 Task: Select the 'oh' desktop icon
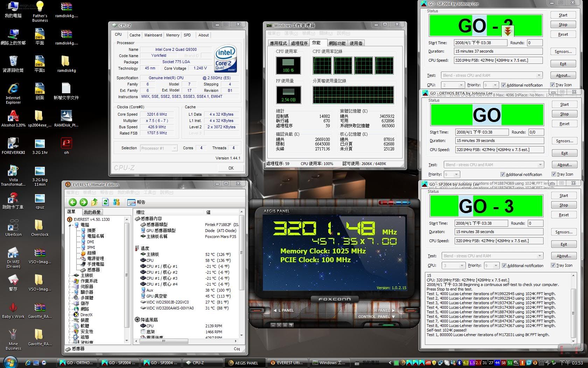(66, 146)
